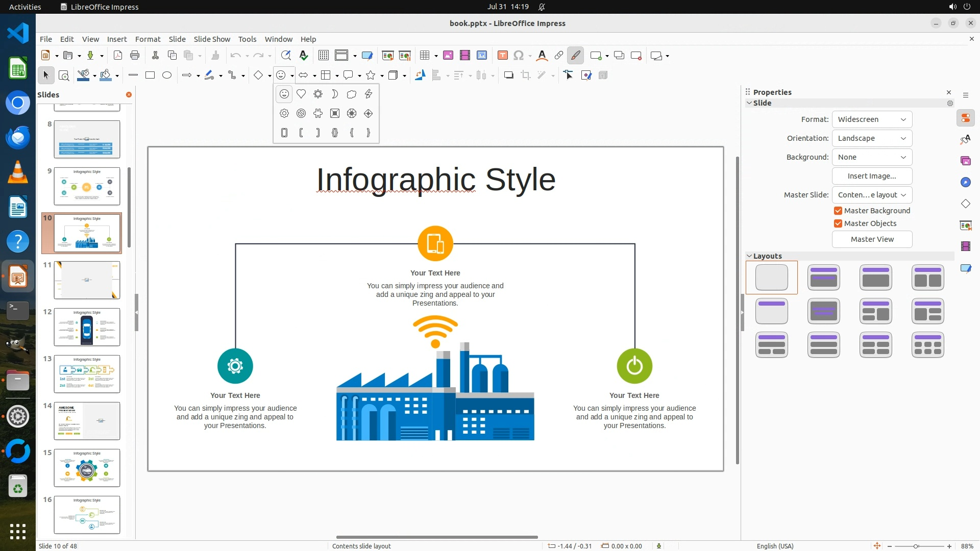Open the Format menu
This screenshot has width=980, height=551.
tap(148, 39)
